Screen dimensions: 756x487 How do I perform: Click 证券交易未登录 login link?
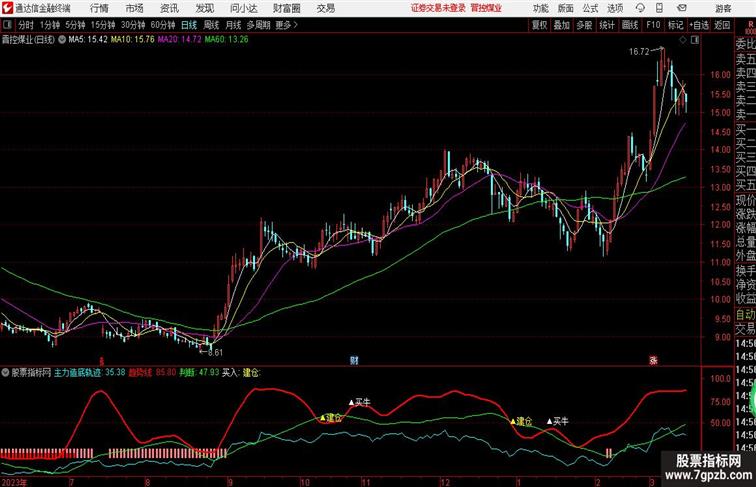[438, 8]
